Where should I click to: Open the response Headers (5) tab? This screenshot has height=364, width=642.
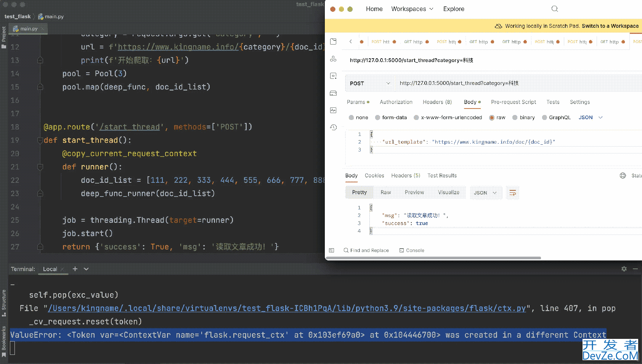click(x=406, y=176)
